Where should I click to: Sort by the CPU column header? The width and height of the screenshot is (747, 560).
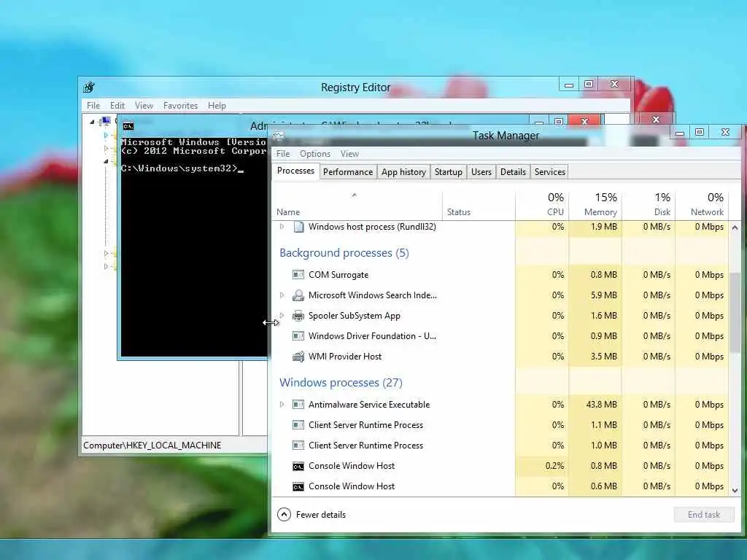542,205
